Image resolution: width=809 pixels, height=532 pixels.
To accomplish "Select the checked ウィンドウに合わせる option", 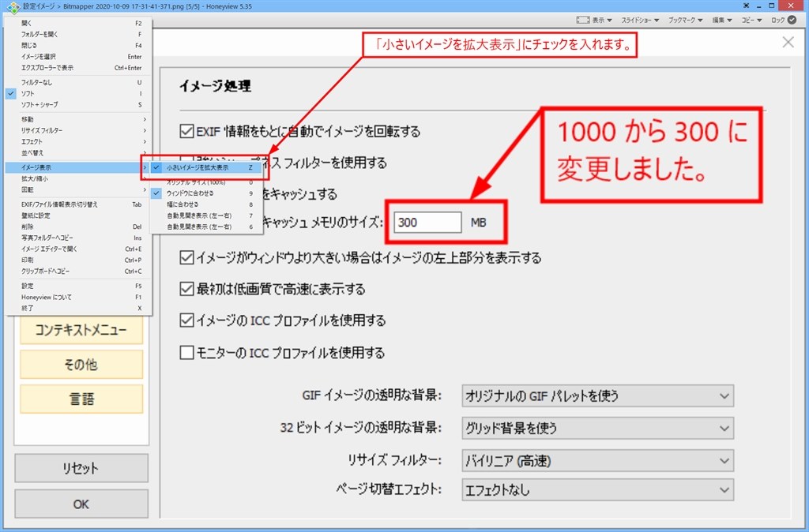I will [x=206, y=193].
